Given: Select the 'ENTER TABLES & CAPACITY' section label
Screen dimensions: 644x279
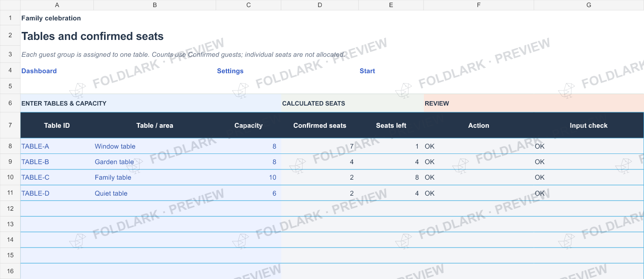Looking at the screenshot, I should coord(64,103).
